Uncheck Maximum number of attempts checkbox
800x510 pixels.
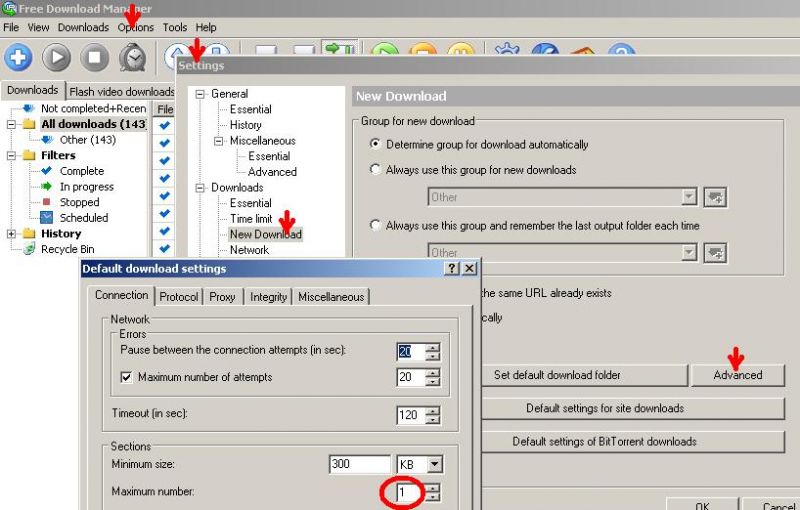[x=126, y=377]
